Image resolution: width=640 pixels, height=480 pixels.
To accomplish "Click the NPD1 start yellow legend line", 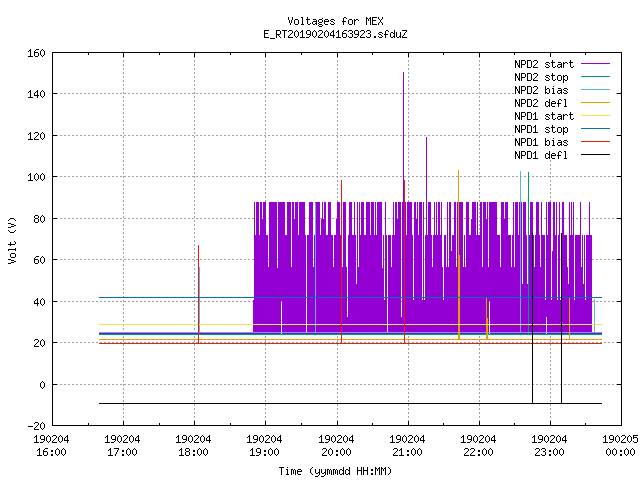I will point(595,116).
